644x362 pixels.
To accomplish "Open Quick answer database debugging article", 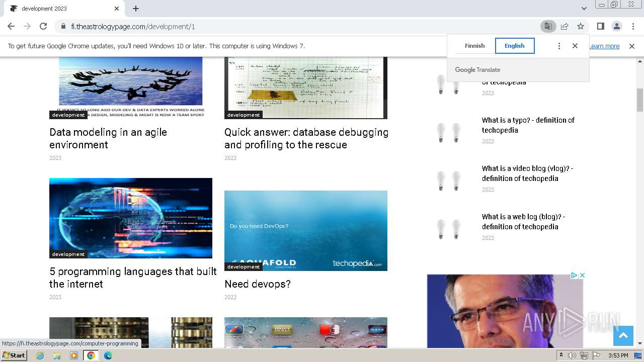I will pos(306,138).
